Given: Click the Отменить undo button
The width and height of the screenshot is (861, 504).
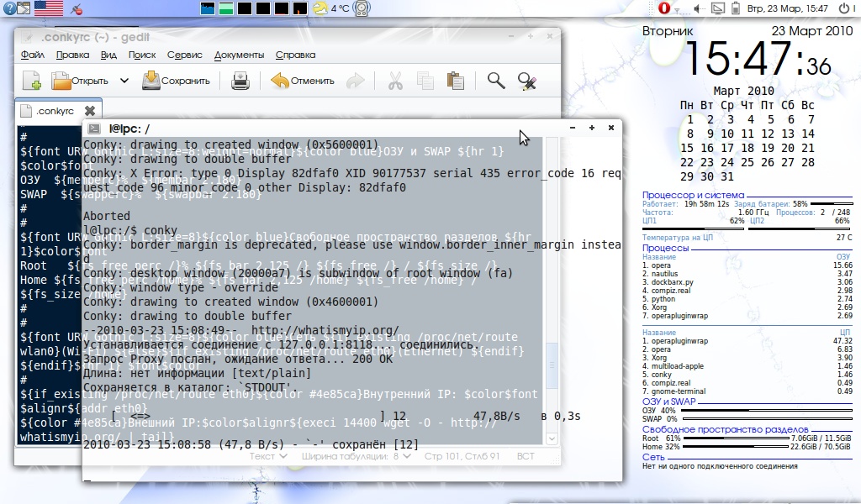Looking at the screenshot, I should pos(303,81).
